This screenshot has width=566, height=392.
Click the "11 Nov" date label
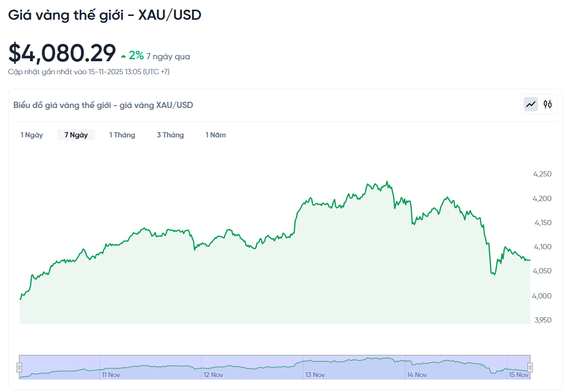click(111, 374)
